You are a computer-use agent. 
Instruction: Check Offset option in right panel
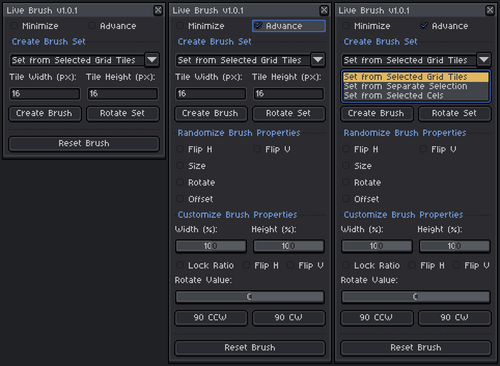pos(346,199)
